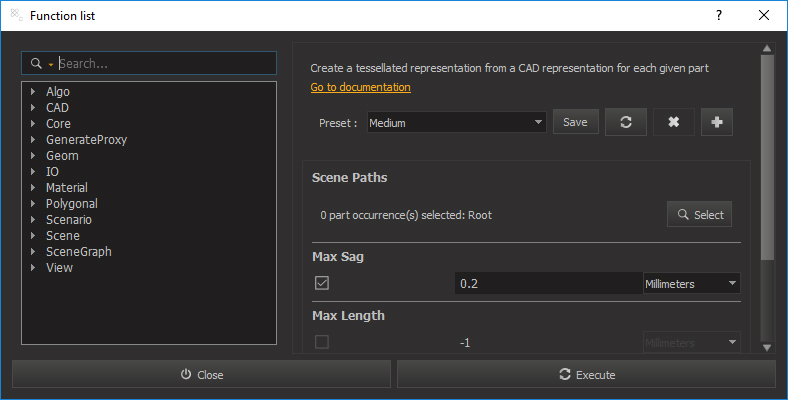
Task: Expand the CAD tree category
Action: (x=33, y=108)
